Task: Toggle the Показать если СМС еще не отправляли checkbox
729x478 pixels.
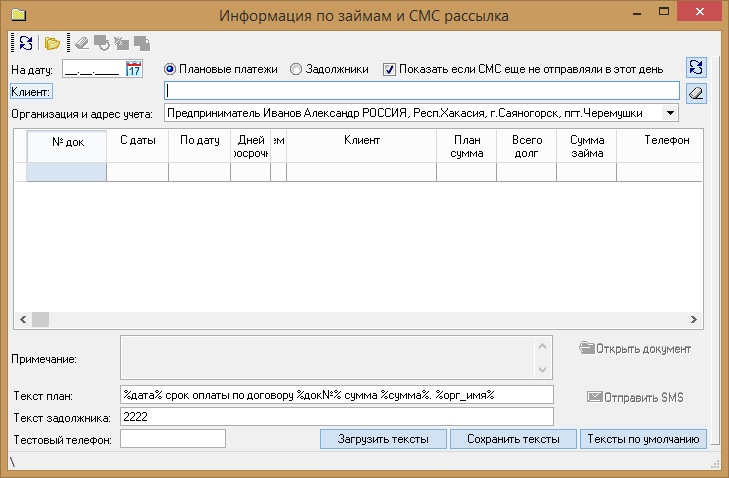Action: point(389,69)
